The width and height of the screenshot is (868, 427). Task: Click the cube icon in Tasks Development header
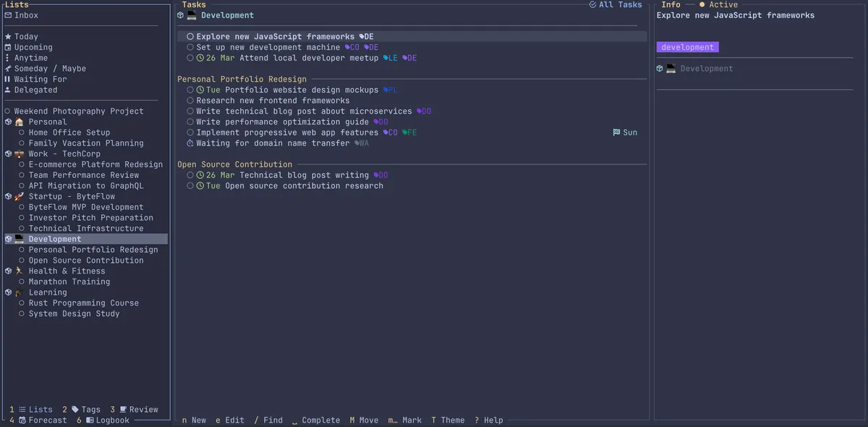point(181,15)
